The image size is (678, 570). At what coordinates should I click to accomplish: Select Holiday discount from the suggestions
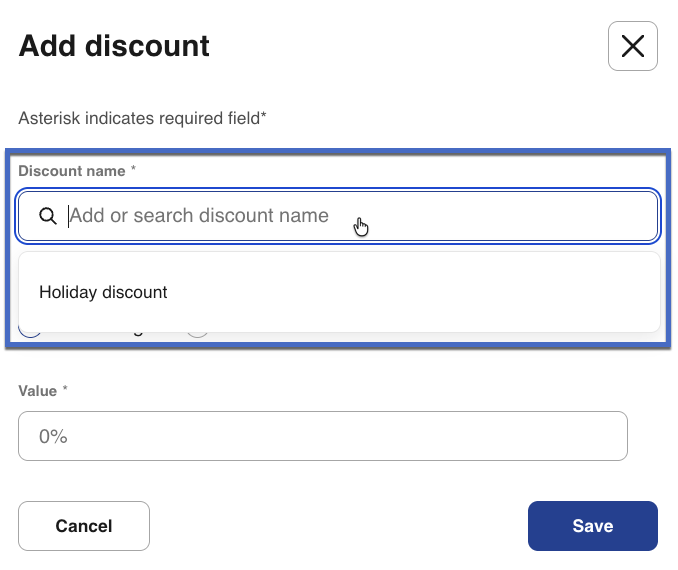(x=103, y=292)
